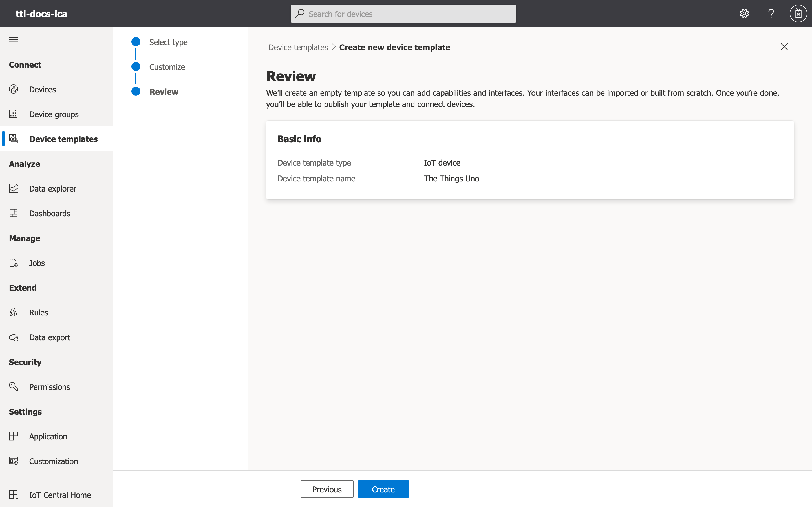
Task: Open Device groups section
Action: tap(54, 114)
